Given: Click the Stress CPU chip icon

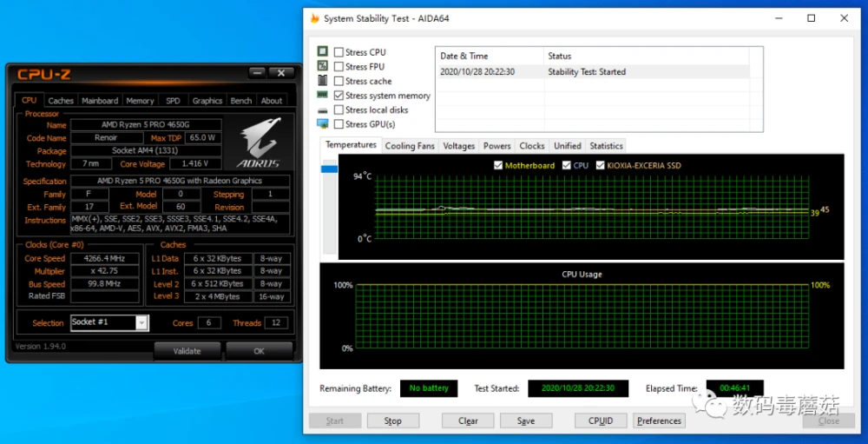Looking at the screenshot, I should (x=323, y=52).
